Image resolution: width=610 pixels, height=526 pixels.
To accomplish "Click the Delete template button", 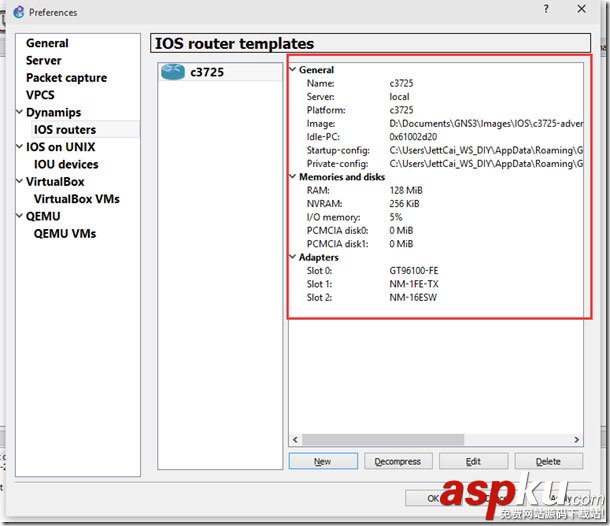I will 549,461.
